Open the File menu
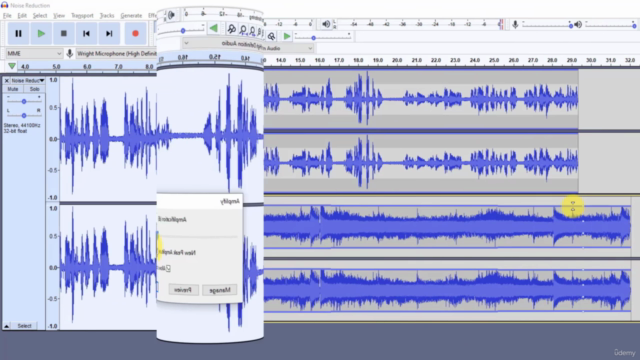This screenshot has width=640, height=360. click(7, 16)
